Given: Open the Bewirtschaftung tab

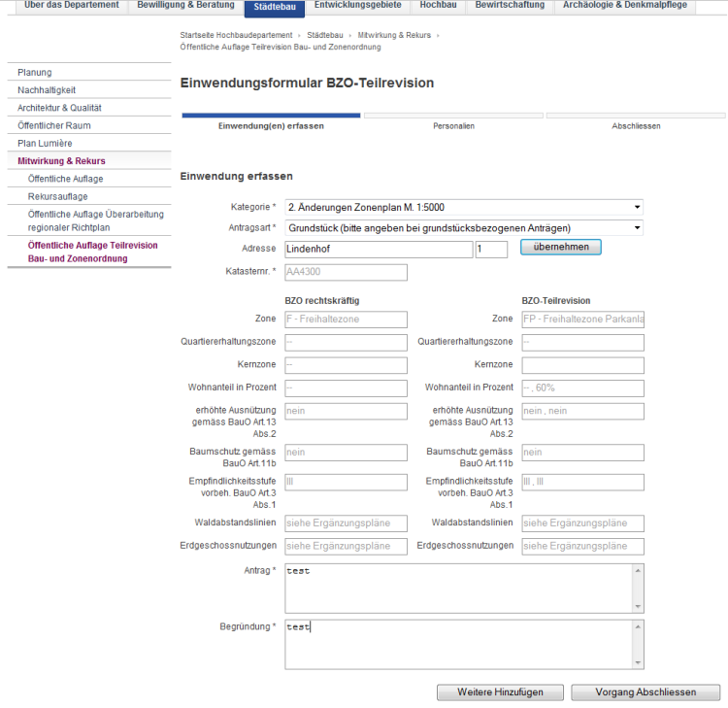Looking at the screenshot, I should 510,6.
